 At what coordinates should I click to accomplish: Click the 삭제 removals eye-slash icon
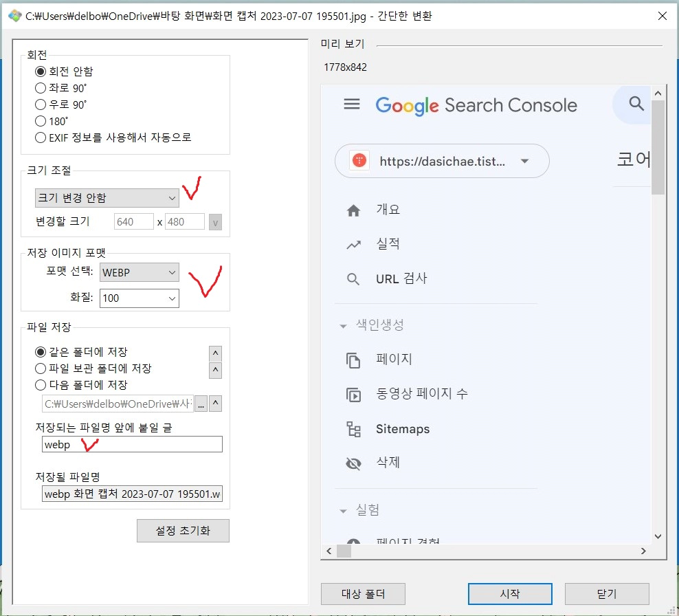(x=353, y=463)
